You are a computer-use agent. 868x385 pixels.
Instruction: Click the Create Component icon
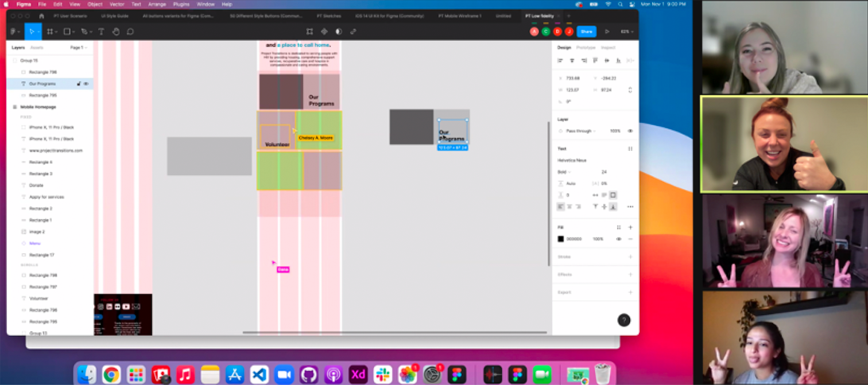tap(324, 32)
